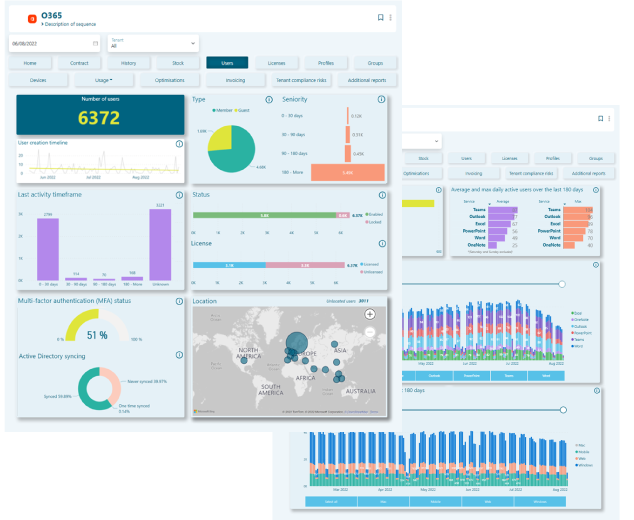634x520 pixels.
Task: Show info for the Status bar chart
Action: (x=382, y=195)
